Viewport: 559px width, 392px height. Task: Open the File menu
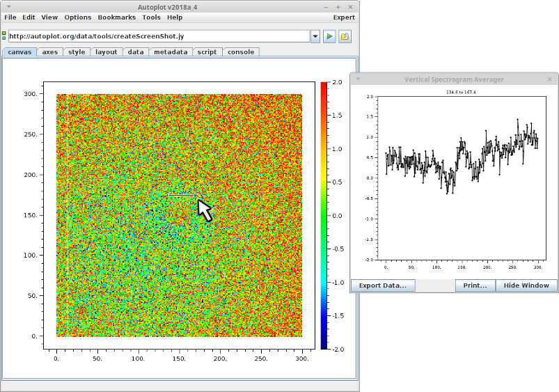click(10, 17)
